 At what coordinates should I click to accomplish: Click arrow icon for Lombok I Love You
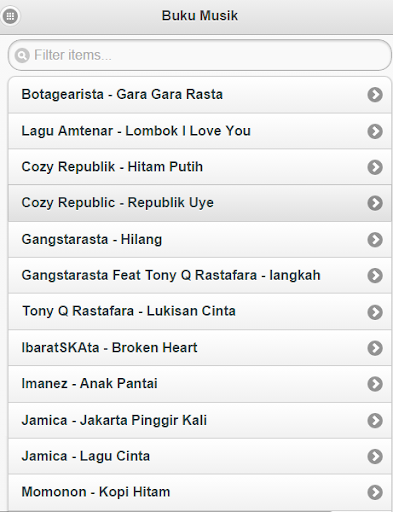(x=375, y=131)
